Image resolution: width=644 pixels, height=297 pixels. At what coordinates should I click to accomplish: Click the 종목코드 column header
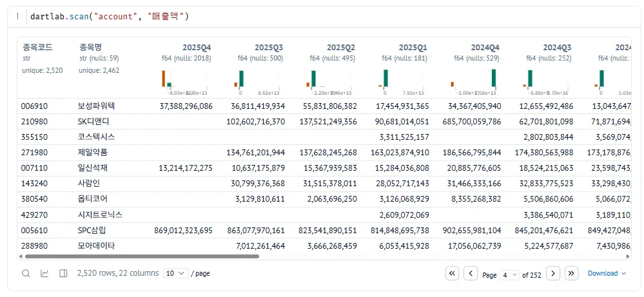click(x=38, y=47)
